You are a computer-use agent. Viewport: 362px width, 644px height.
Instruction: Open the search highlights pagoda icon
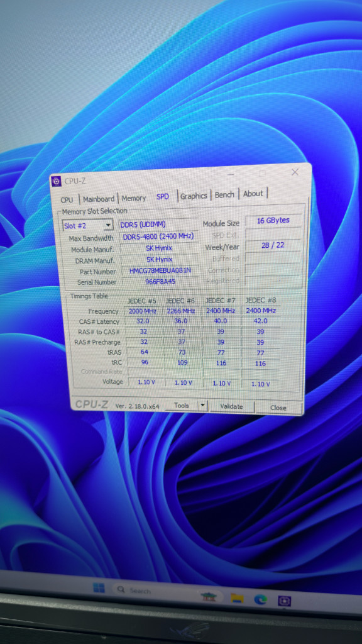[x=209, y=597]
